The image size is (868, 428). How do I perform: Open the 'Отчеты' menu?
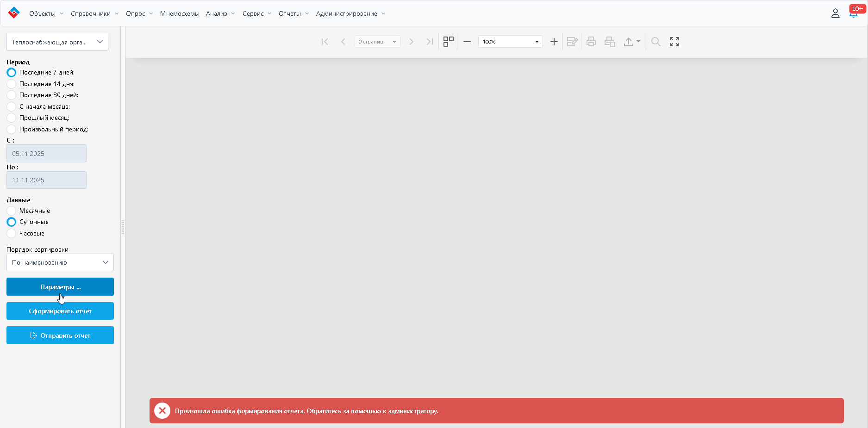coord(293,13)
